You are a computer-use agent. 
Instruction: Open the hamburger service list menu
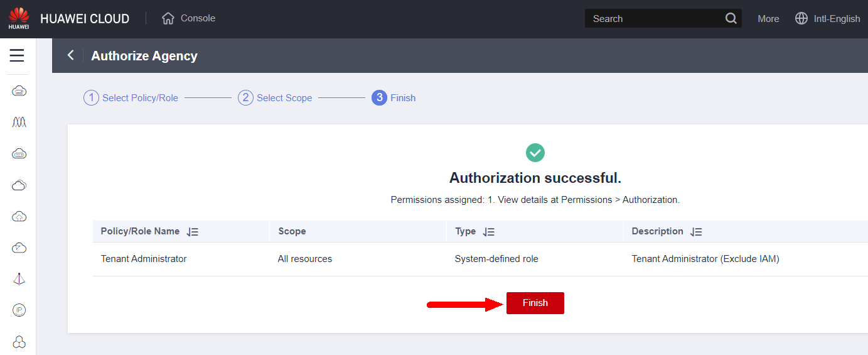17,55
